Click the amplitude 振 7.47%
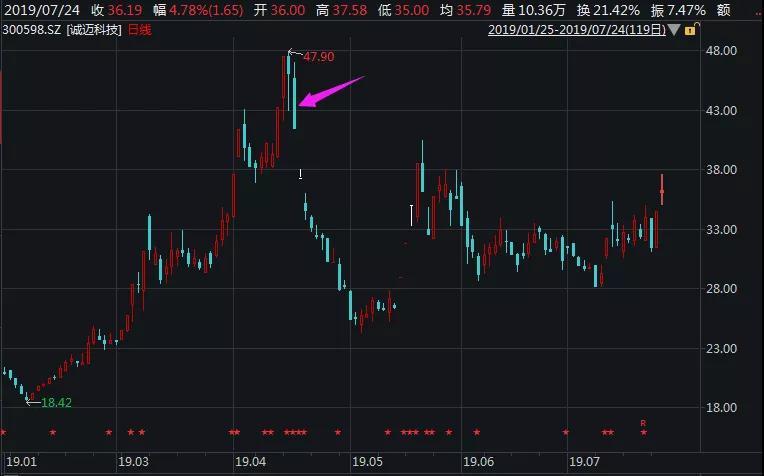The image size is (764, 476). coord(678,10)
